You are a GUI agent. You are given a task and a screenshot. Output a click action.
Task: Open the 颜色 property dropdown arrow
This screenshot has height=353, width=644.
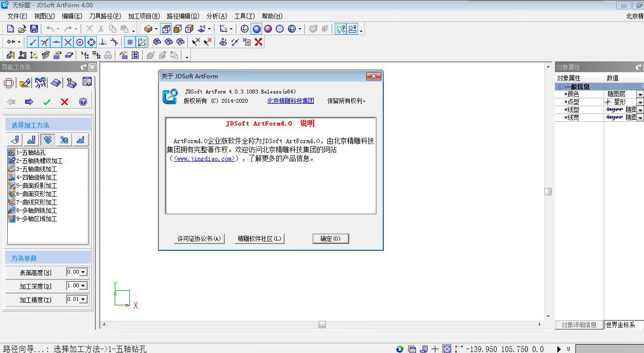click(x=640, y=94)
